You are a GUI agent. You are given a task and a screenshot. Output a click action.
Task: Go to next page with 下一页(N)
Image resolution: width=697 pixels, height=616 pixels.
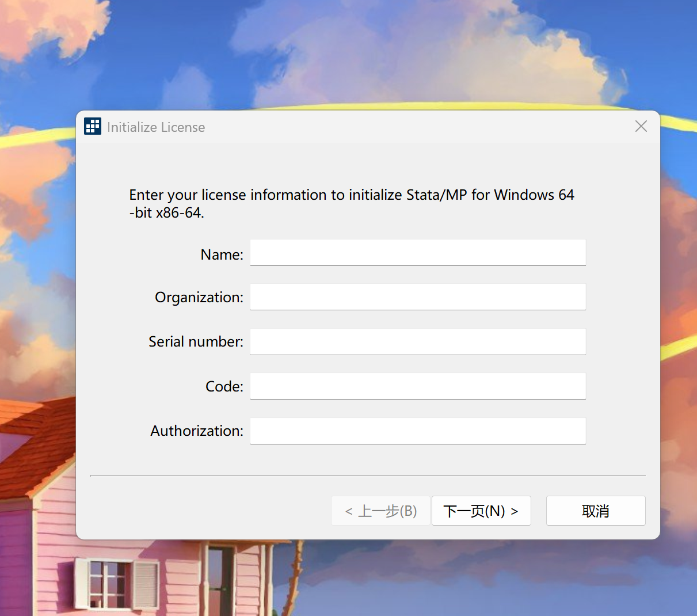481,511
